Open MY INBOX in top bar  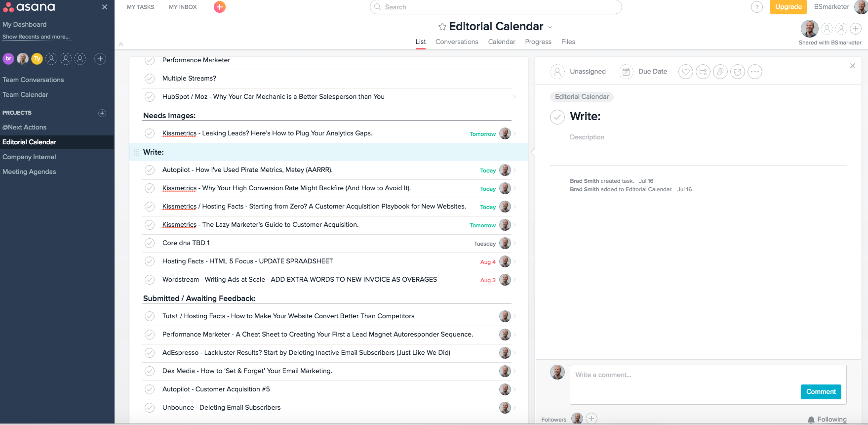(183, 7)
